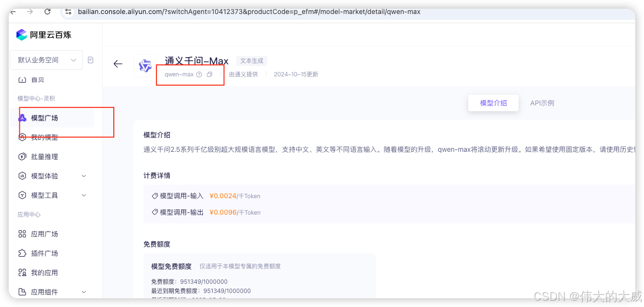This screenshot has width=644, height=307.
Task: Click the 模型广场 sidebar icon
Action: [x=22, y=118]
